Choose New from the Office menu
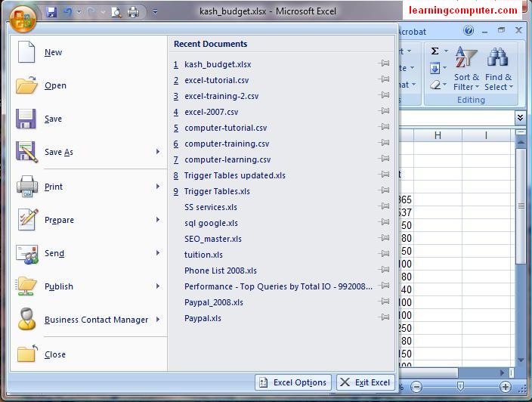This screenshot has width=532, height=402. (89, 52)
